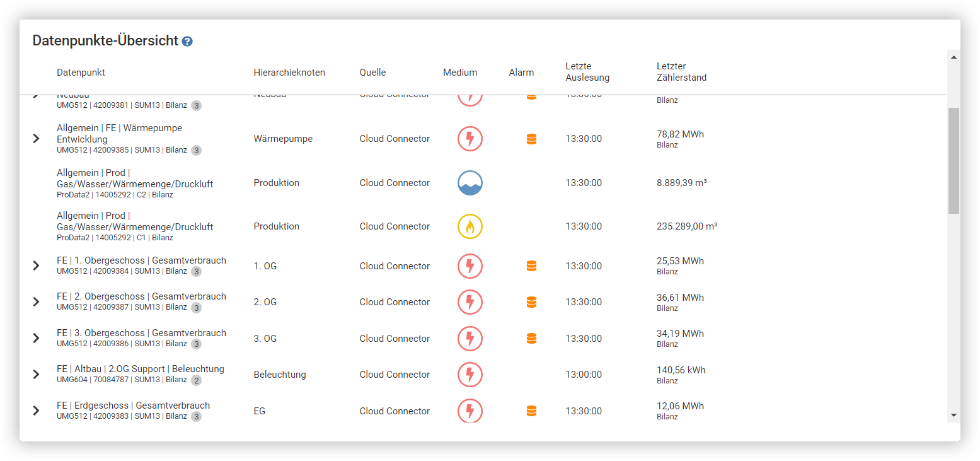
Task: Open the help icon beside Datenpunkte-Übersicht
Action: pyautogui.click(x=187, y=42)
